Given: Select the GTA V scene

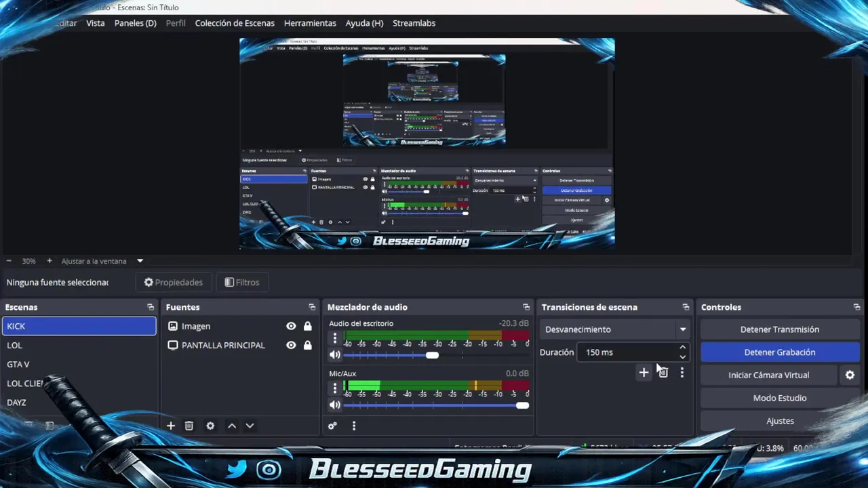Looking at the screenshot, I should [x=79, y=364].
